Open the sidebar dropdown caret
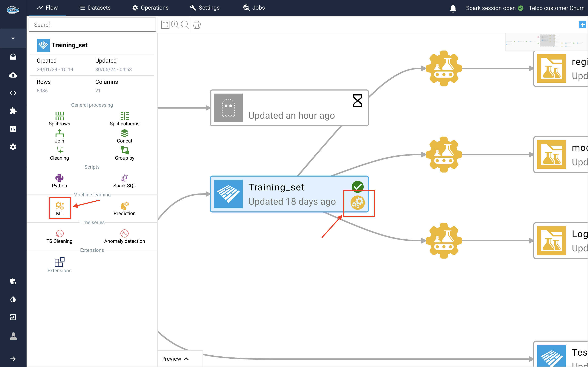This screenshot has height=367, width=588. click(13, 38)
